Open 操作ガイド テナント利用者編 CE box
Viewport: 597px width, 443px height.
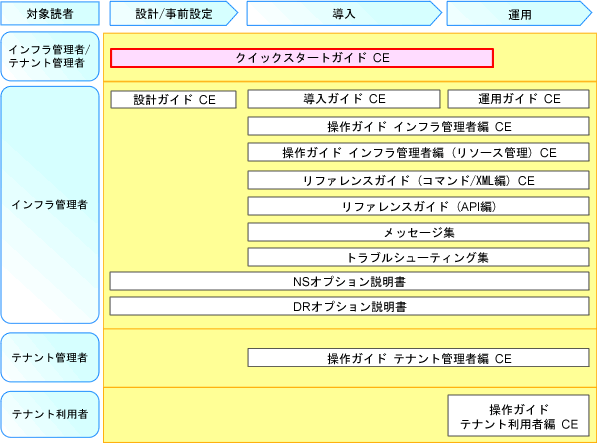[519, 416]
